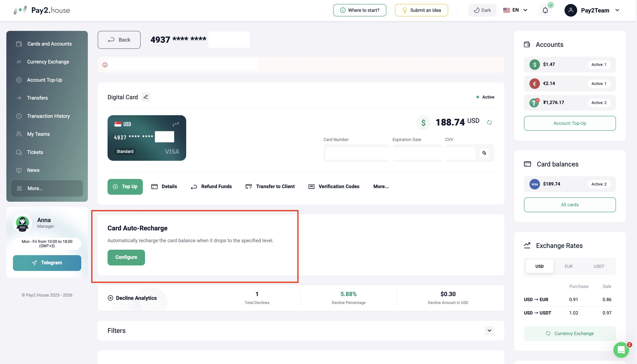This screenshot has width=637, height=364.
Task: Click the user avatar icon in the header
Action: [570, 10]
